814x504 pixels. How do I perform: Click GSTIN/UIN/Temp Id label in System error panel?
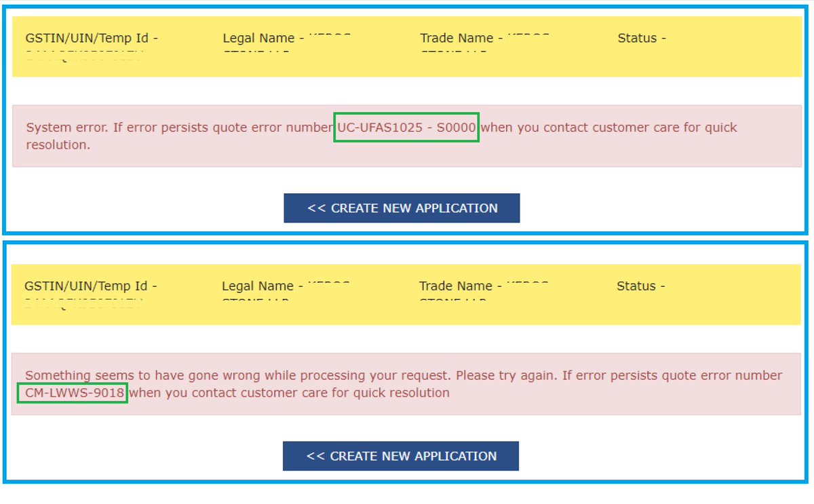point(92,39)
